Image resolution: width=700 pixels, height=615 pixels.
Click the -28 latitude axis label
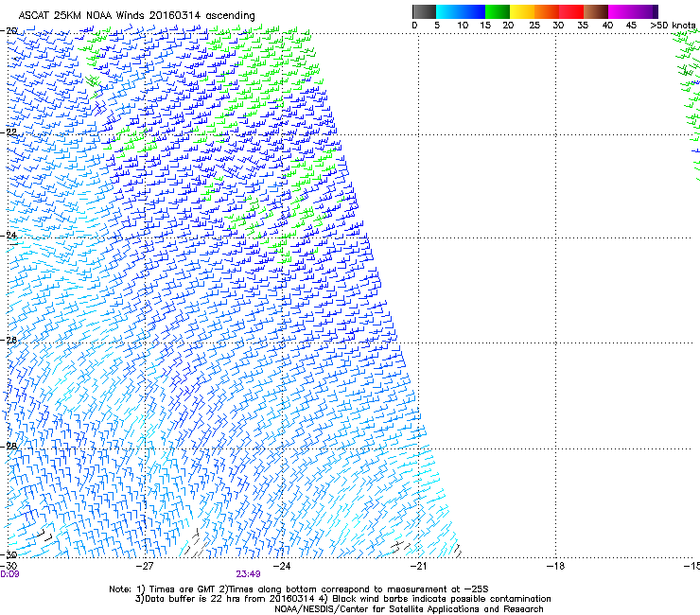click(x=9, y=447)
